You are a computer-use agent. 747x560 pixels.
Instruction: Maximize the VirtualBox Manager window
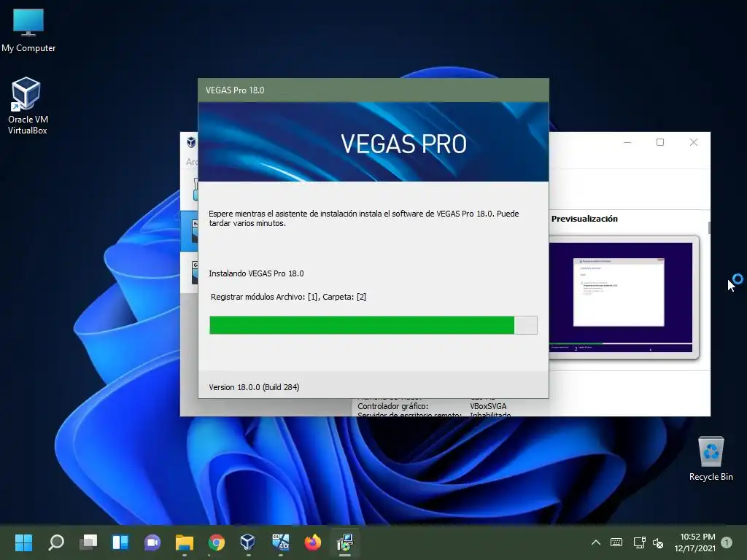pos(660,142)
